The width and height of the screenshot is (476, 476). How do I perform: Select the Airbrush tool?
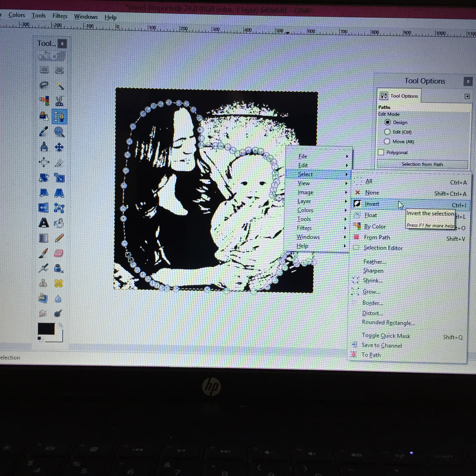tap(44, 268)
